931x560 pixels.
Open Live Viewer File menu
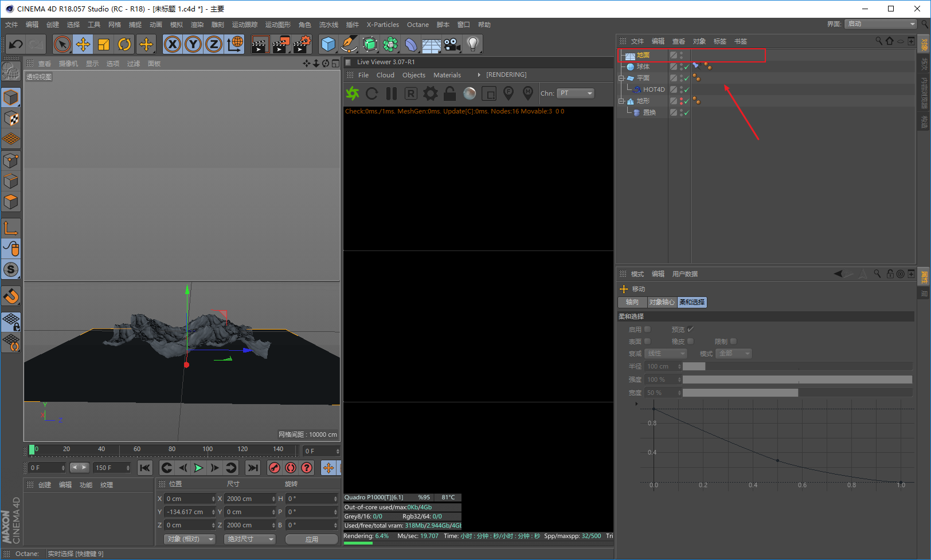[363, 75]
